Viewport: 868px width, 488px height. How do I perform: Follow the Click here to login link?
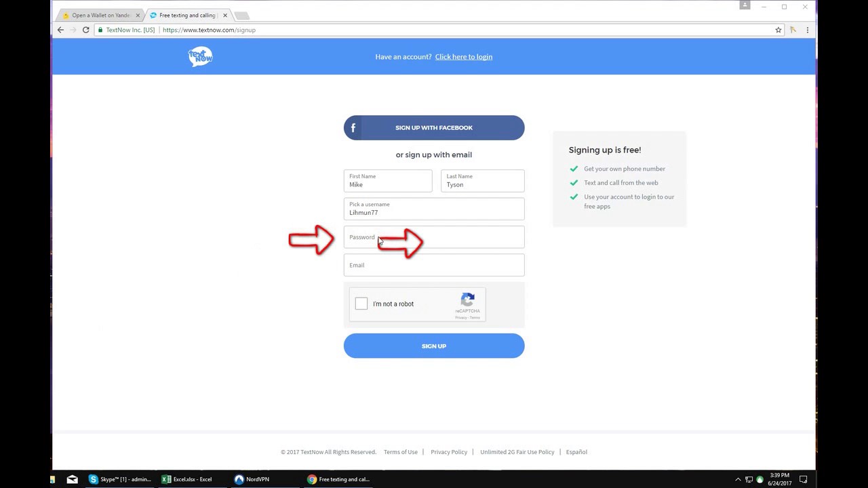pos(464,57)
